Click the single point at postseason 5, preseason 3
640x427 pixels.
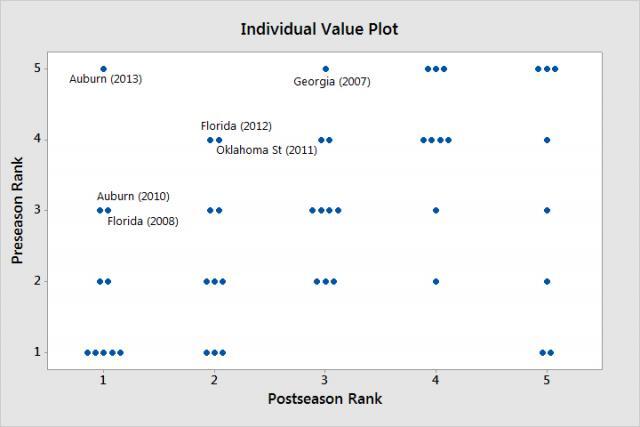point(547,210)
